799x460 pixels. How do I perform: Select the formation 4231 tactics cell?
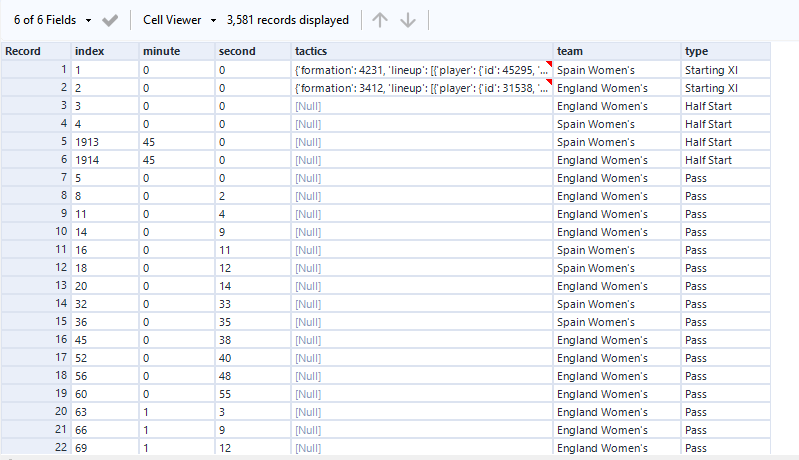420,70
